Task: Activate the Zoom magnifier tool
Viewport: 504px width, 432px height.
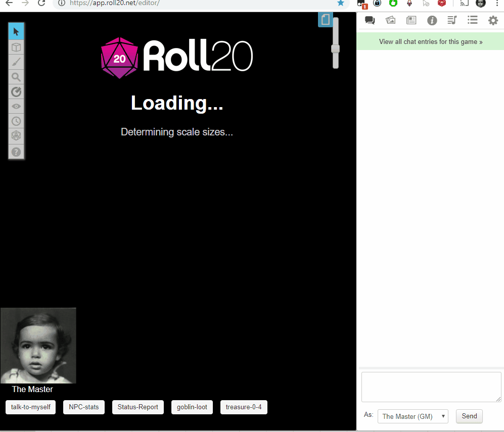Action: (16, 77)
